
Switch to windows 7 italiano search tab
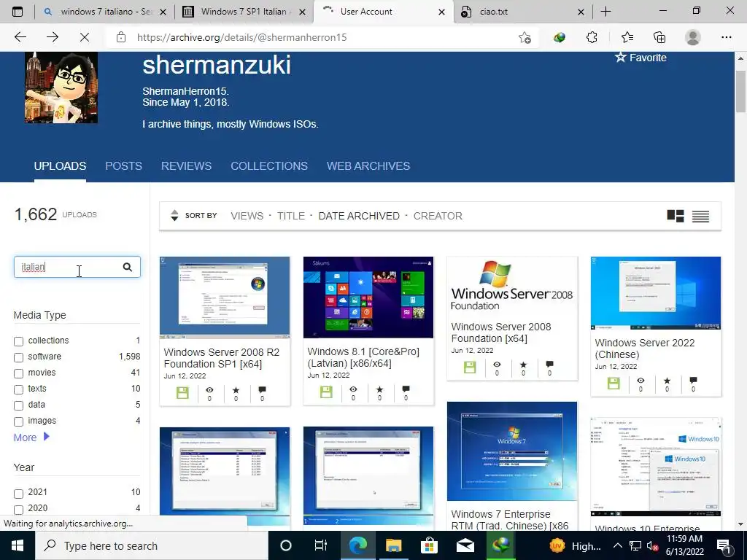pyautogui.click(x=104, y=12)
